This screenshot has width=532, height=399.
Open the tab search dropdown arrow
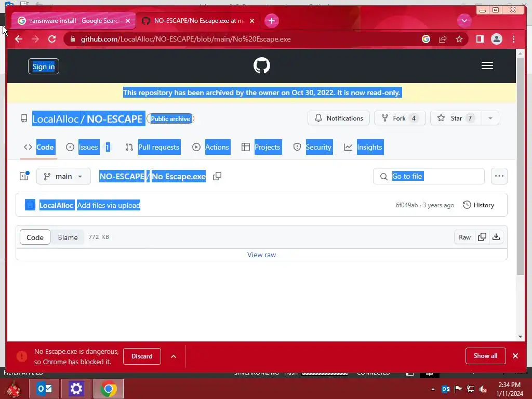click(x=464, y=21)
